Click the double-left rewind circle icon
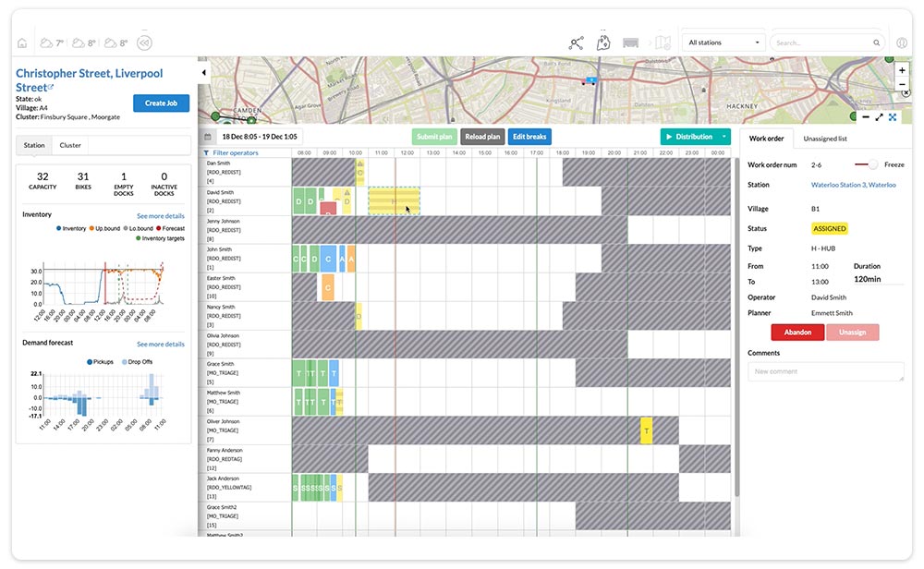Viewport: 924px width, 569px height. [144, 43]
